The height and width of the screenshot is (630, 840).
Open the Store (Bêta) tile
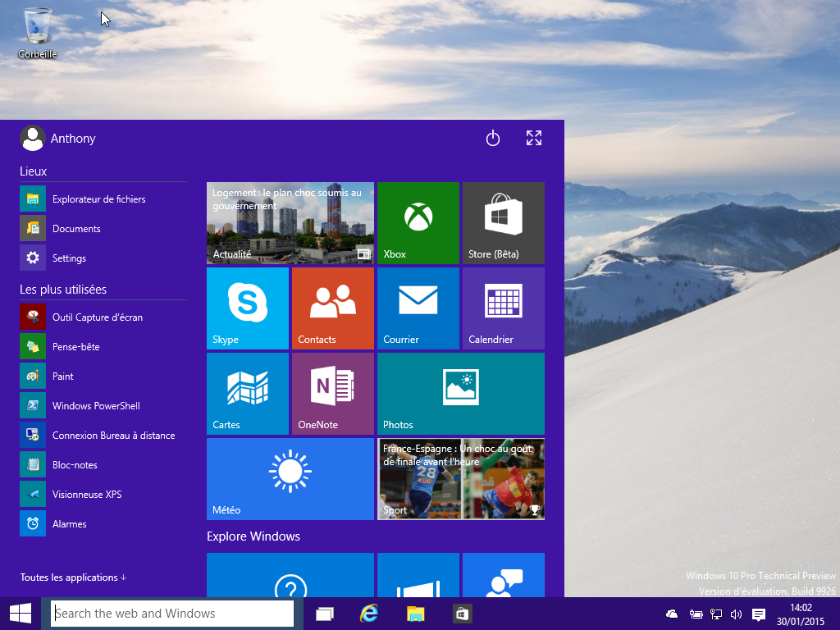[503, 222]
